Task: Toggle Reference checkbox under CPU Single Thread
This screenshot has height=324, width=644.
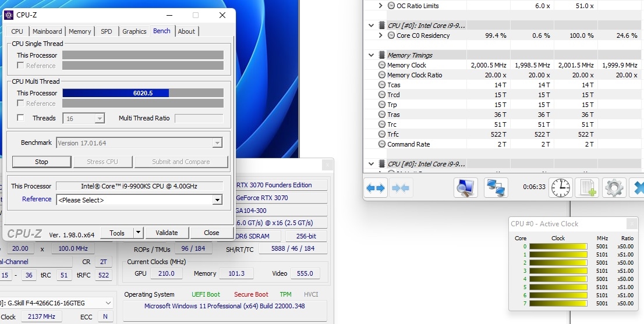Action: coord(20,66)
